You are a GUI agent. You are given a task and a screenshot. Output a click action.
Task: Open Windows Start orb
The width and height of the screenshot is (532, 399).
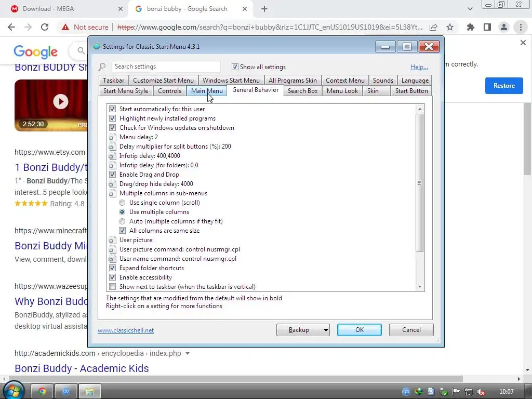pos(13,390)
